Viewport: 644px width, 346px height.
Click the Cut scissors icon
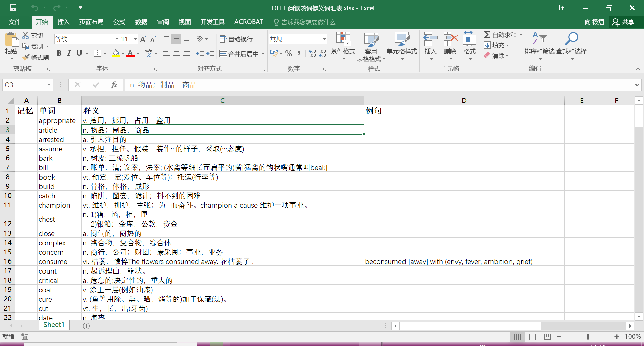coord(25,35)
